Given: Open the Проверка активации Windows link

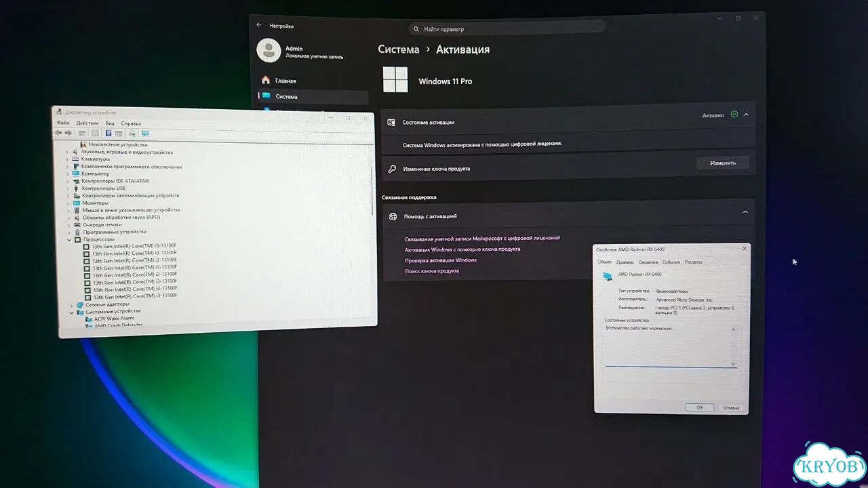Looking at the screenshot, I should (441, 260).
